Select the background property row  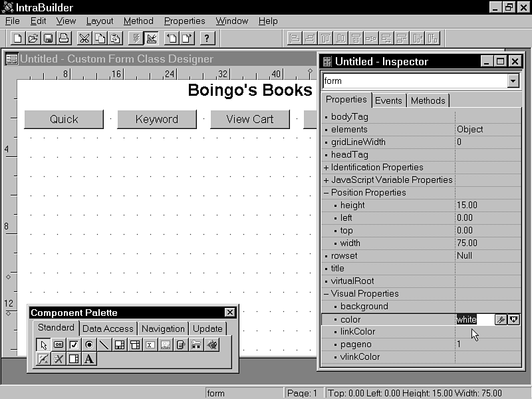[421, 307]
